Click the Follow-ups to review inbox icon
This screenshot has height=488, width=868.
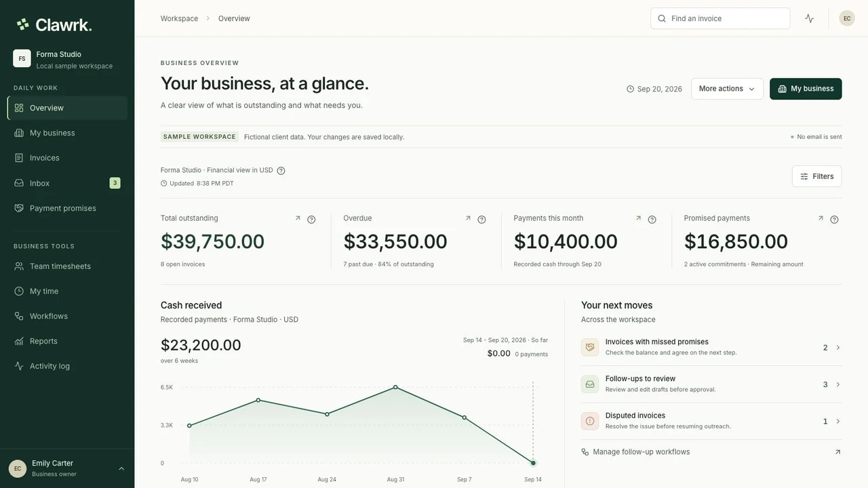click(x=590, y=384)
